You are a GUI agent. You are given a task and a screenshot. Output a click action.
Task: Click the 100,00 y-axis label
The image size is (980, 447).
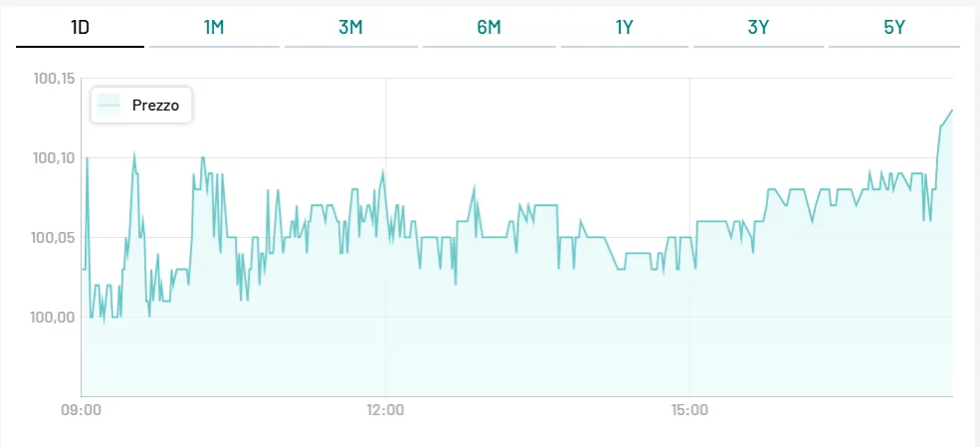(55, 318)
